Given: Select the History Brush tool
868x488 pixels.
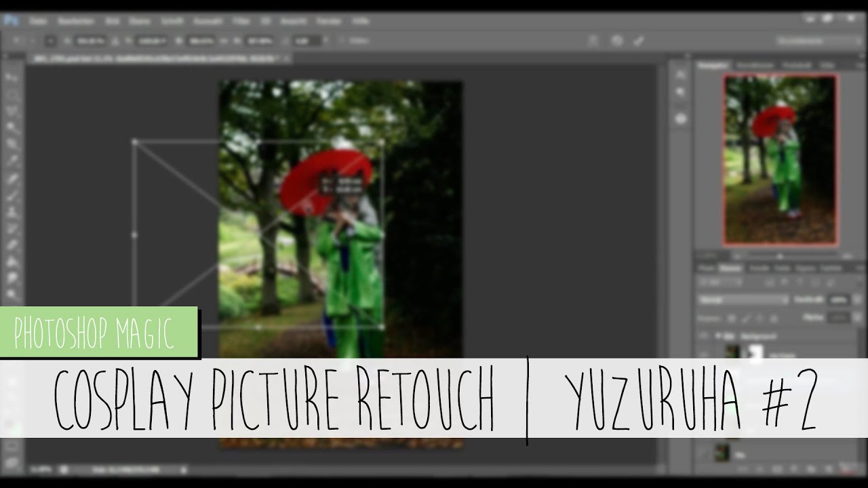Looking at the screenshot, I should pos(12,229).
